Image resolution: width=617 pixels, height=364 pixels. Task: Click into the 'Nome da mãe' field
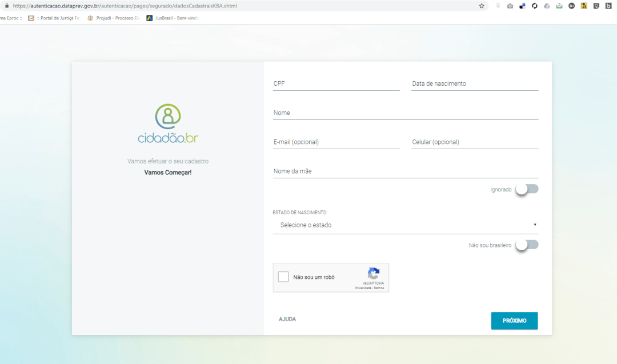[x=405, y=171]
